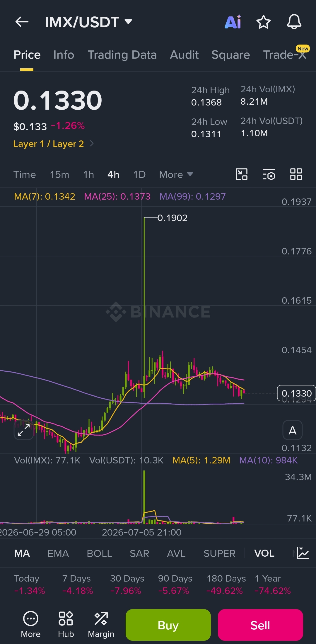Screen dimensions: 316x644
Task: Open the More menu icon
Action: [x=31, y=625]
